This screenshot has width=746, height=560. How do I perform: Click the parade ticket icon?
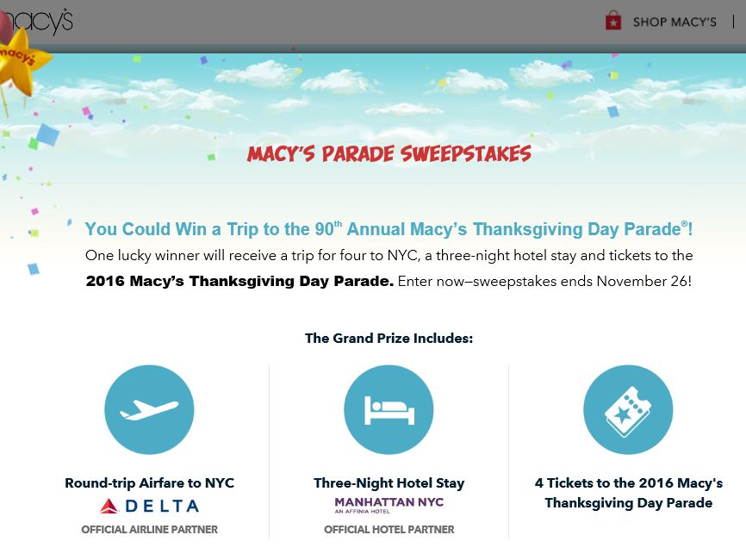coord(628,409)
